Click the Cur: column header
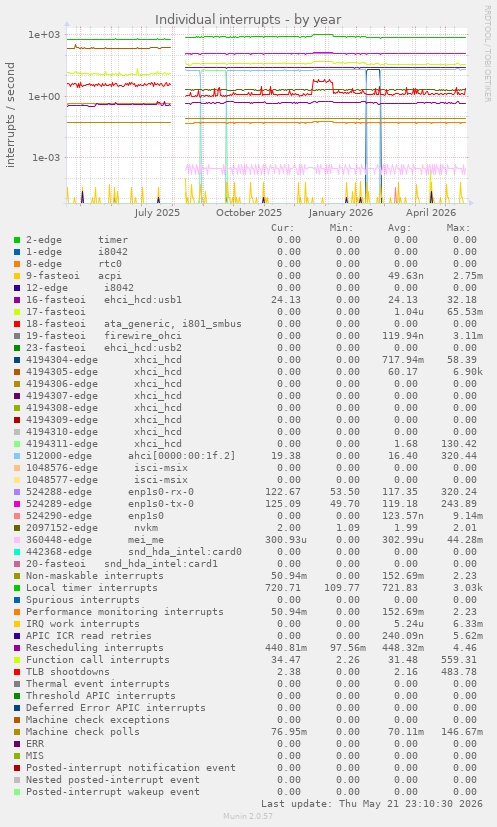This screenshot has height=827, width=497. (283, 228)
